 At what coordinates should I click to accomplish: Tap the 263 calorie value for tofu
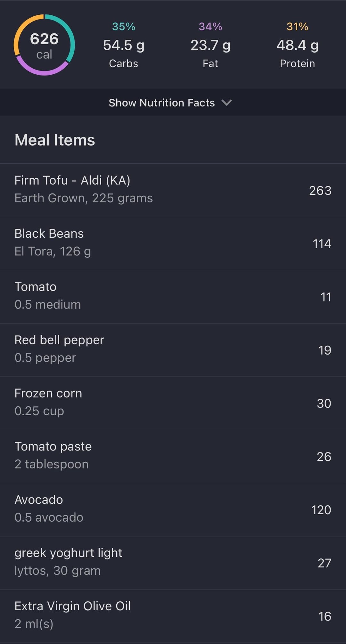pos(320,191)
